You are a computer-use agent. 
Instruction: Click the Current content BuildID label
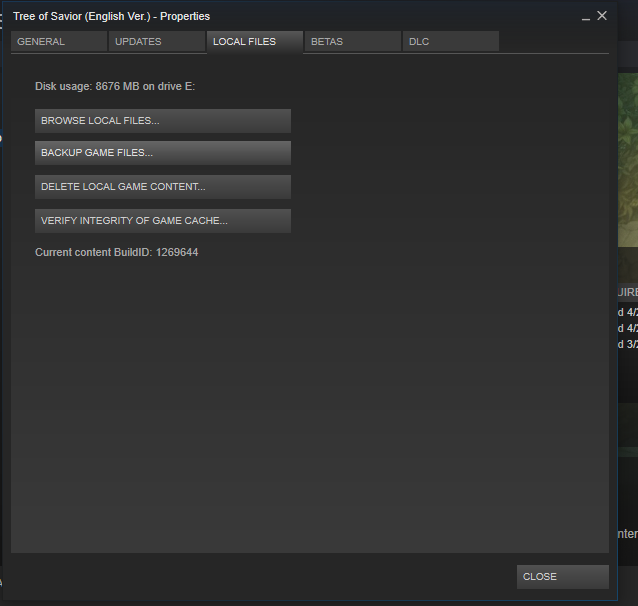point(93,253)
